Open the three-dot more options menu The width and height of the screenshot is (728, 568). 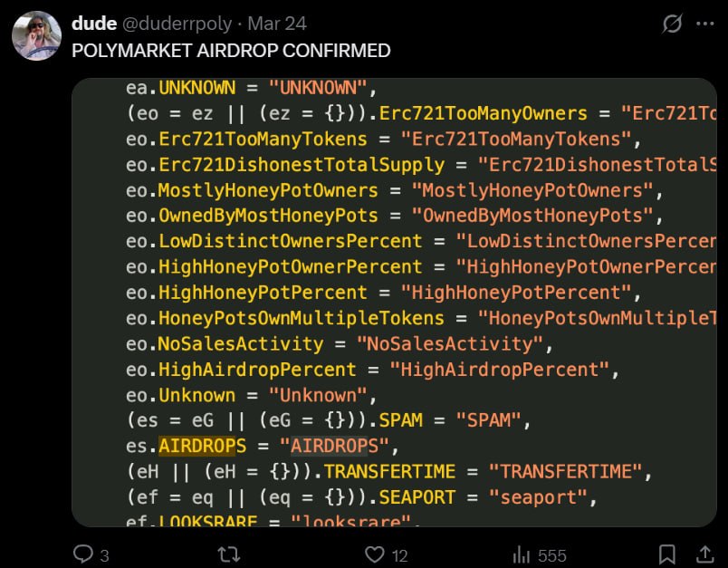click(704, 24)
